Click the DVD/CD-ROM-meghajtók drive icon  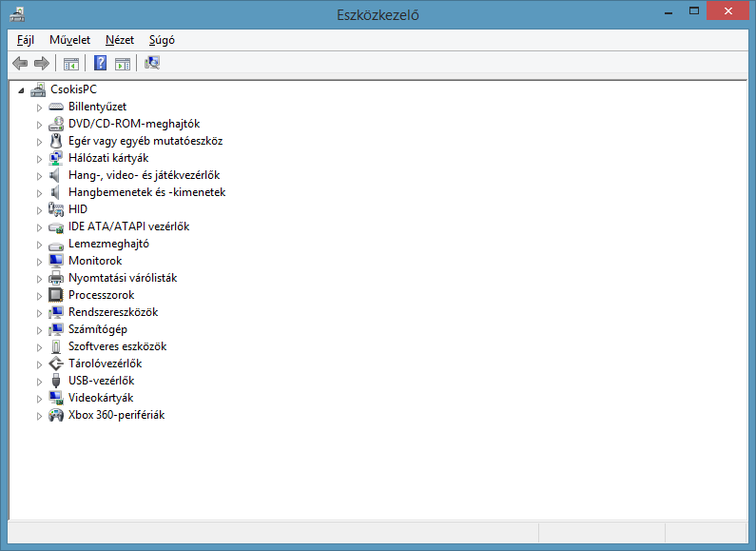click(56, 124)
